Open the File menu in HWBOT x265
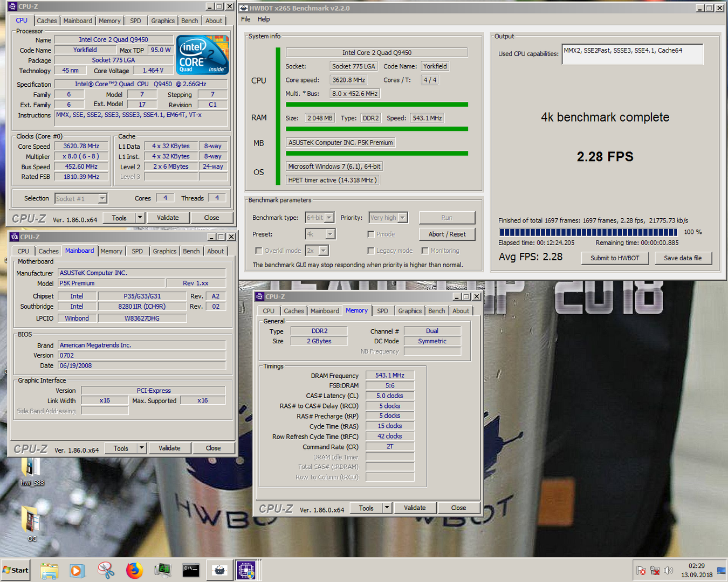This screenshot has height=582, width=728. pyautogui.click(x=246, y=19)
